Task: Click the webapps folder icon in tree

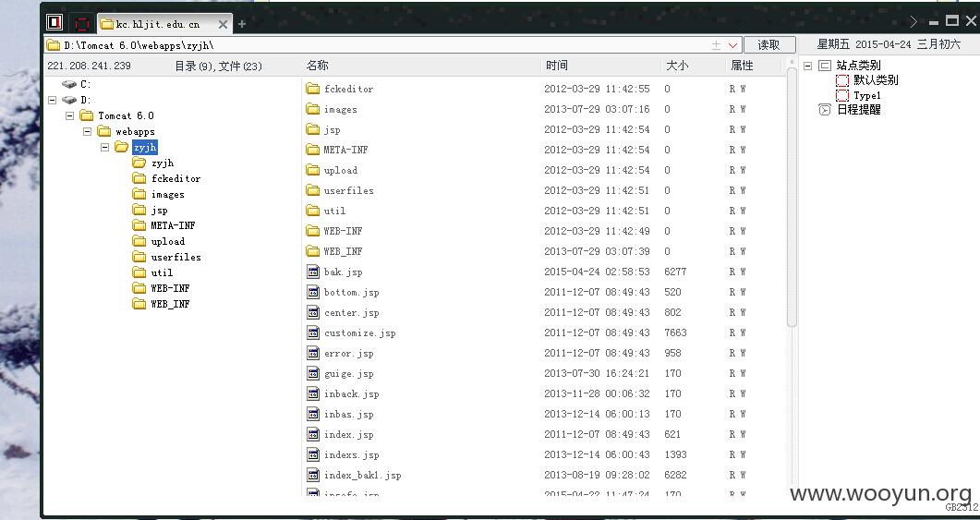Action: [103, 131]
